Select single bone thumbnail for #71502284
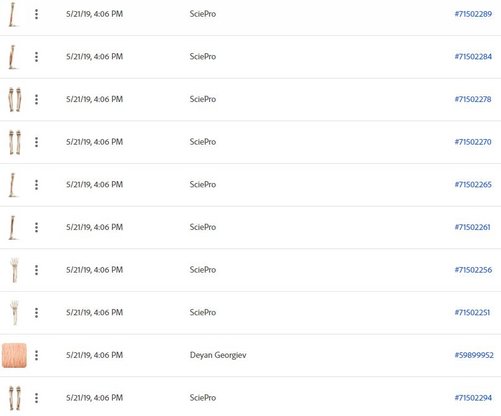Screen dimensions: 501x416 point(13,57)
